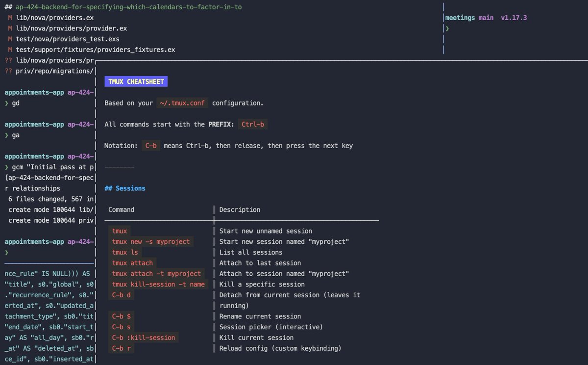Click the test/nova/providers_test.exs file line
The width and height of the screenshot is (588, 365).
(64, 39)
